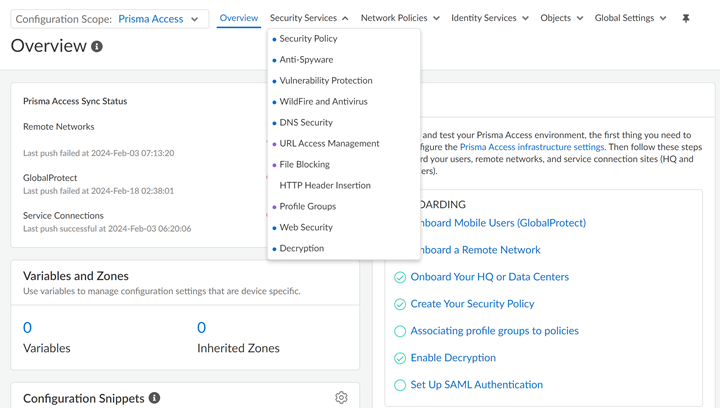Screen dimensions: 720x408
Task: Select Security Policy from the menu
Action: coord(308,39)
